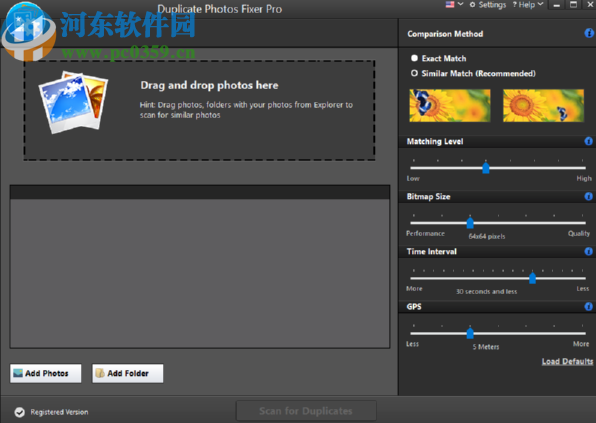Screen dimensions: 596x423
Task: Select Similar Match (Recommended) option
Action: 473,73
